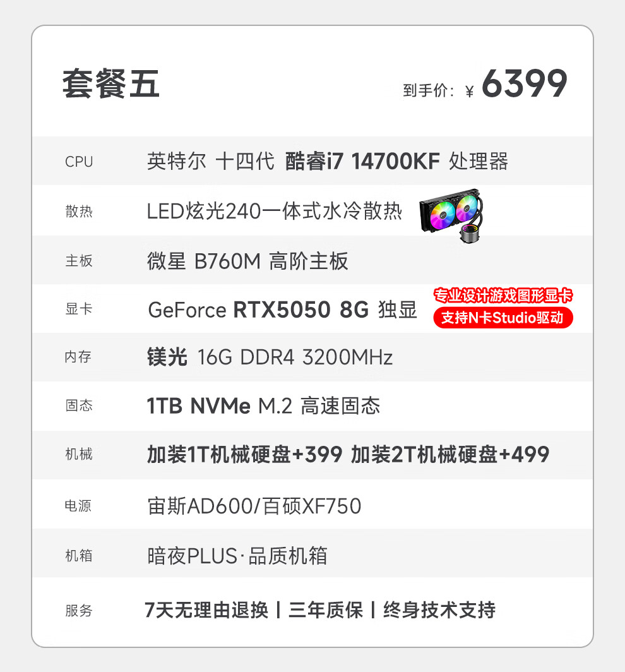Viewport: 625px width, 672px height.
Task: Select the 套餐五 package title
Action: pyautogui.click(x=111, y=84)
